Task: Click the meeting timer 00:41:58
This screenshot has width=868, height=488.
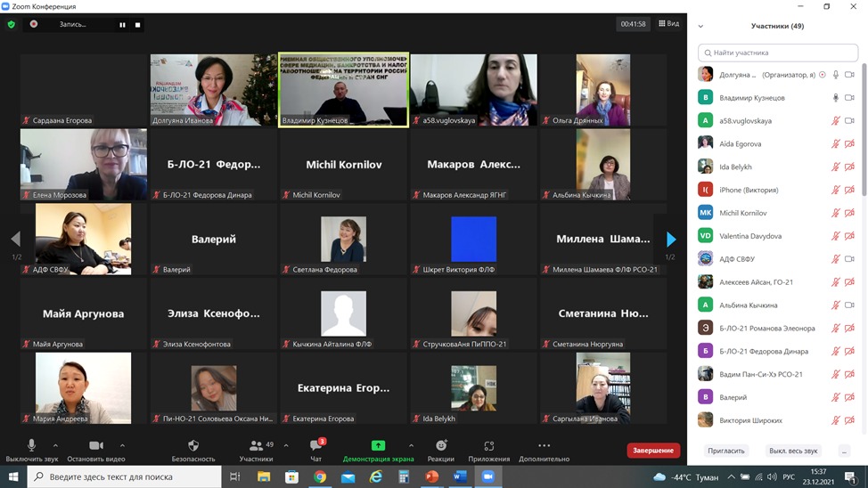Action: pyautogui.click(x=633, y=24)
